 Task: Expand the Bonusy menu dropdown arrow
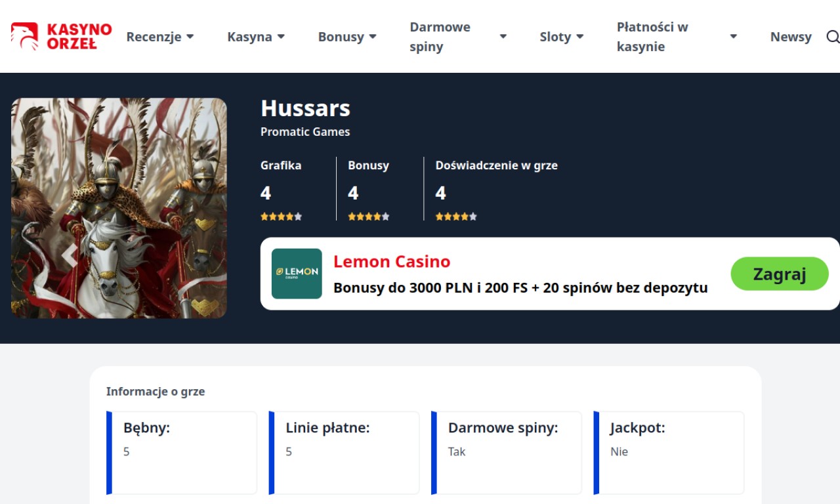click(373, 37)
